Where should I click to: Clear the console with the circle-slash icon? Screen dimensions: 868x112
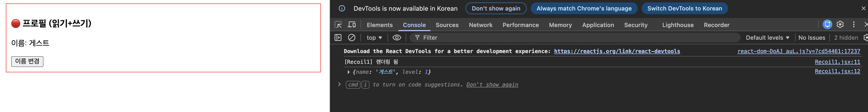point(351,38)
